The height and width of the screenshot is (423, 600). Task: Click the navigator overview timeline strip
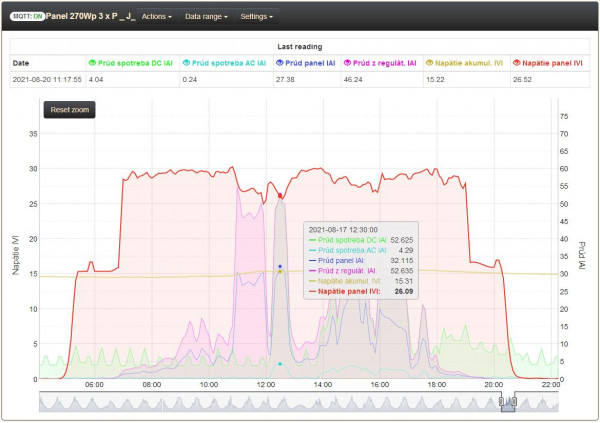click(298, 402)
